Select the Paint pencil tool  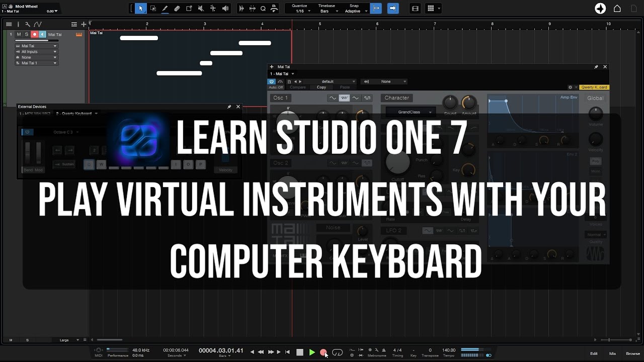(x=165, y=8)
